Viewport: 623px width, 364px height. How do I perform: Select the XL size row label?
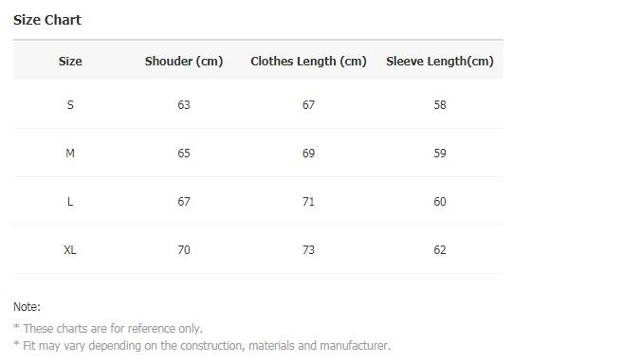[70, 250]
